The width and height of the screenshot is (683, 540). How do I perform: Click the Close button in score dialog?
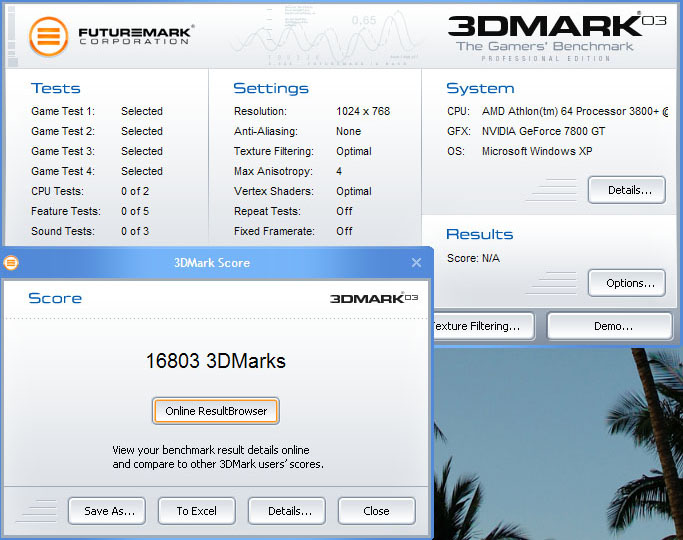click(x=377, y=511)
